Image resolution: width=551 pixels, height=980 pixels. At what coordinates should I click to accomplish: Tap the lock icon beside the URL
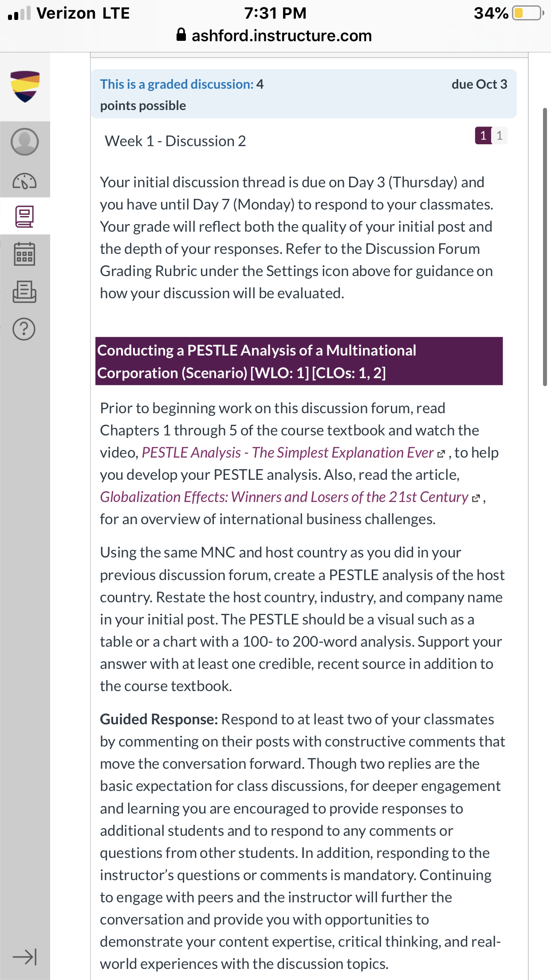pos(181,35)
